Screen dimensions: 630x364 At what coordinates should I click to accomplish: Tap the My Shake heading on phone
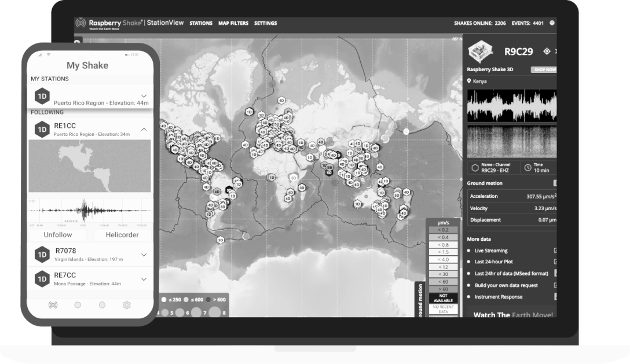pos(87,65)
